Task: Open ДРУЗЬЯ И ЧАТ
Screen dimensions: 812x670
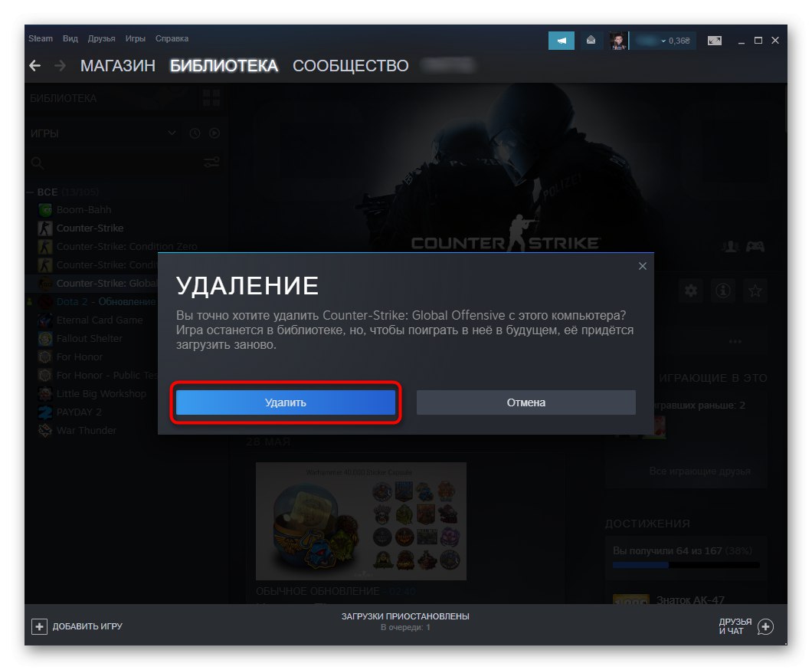Action: pyautogui.click(x=735, y=626)
